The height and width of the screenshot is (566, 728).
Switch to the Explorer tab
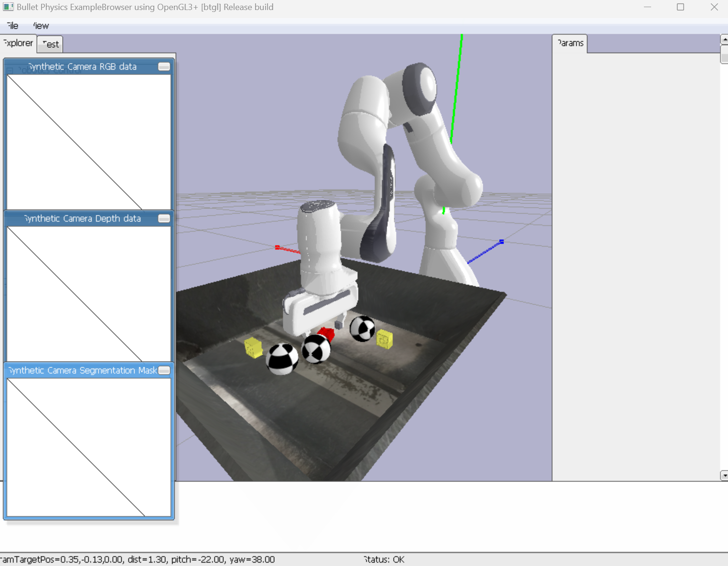[x=18, y=43]
